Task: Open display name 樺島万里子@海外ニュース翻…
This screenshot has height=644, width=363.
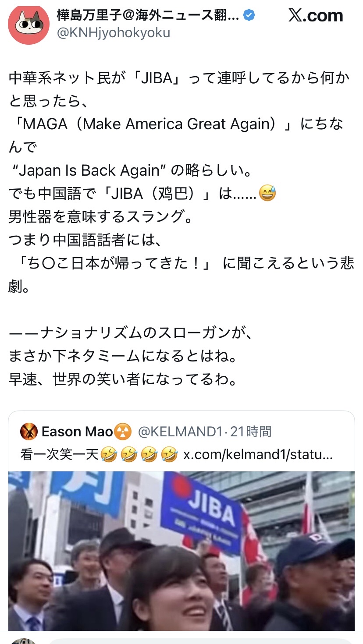Action: [x=148, y=15]
